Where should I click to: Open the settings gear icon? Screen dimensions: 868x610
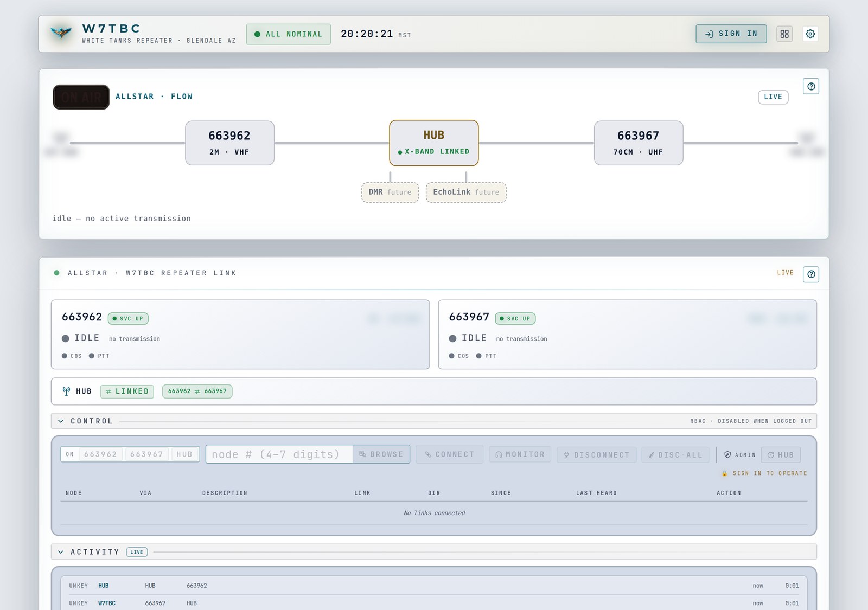810,34
